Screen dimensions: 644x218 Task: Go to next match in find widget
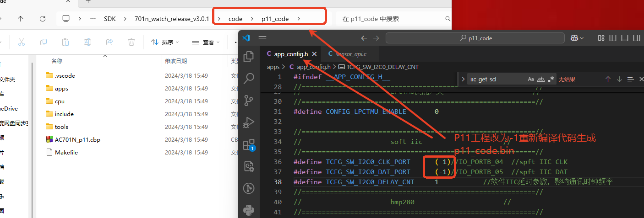[x=619, y=79]
